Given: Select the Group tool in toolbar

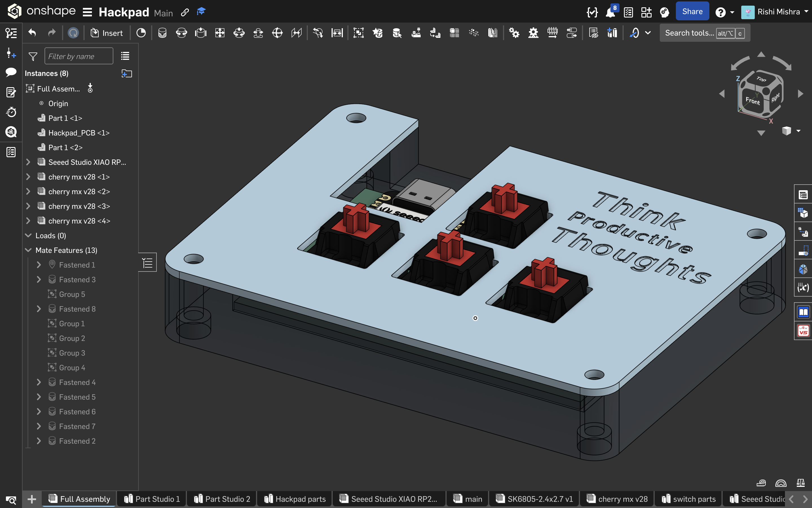Looking at the screenshot, I should (358, 33).
